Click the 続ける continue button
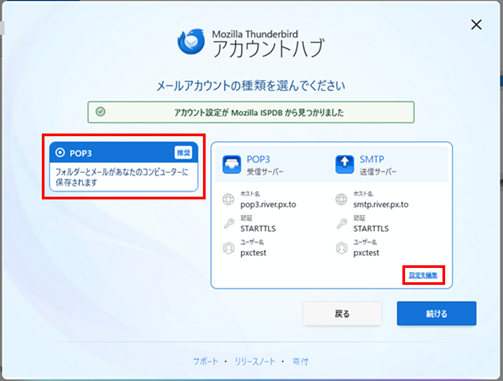This screenshot has height=381, width=503. 436,313
